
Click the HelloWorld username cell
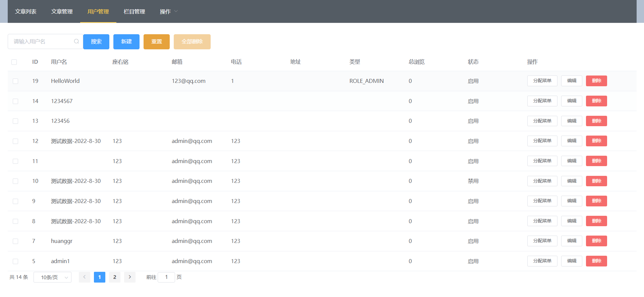65,81
